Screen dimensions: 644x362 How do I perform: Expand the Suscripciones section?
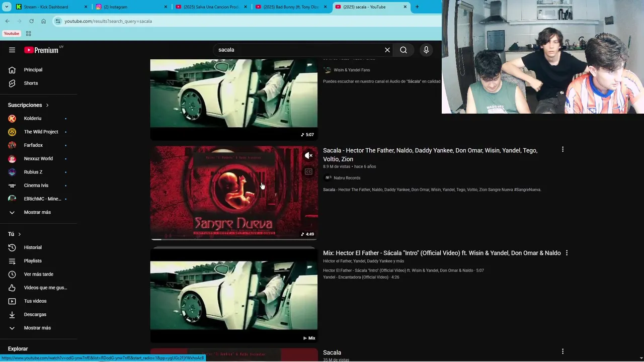[x=28, y=105]
